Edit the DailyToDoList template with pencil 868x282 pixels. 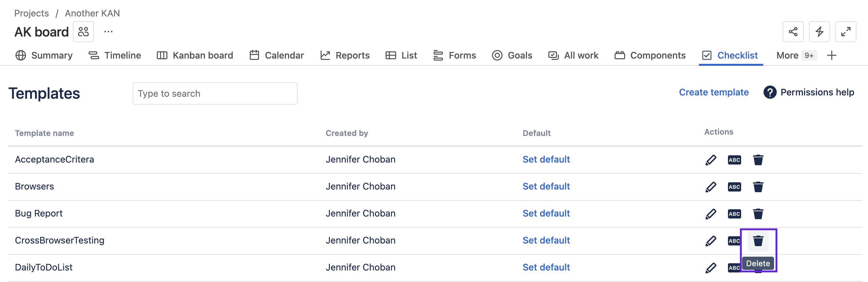710,268
